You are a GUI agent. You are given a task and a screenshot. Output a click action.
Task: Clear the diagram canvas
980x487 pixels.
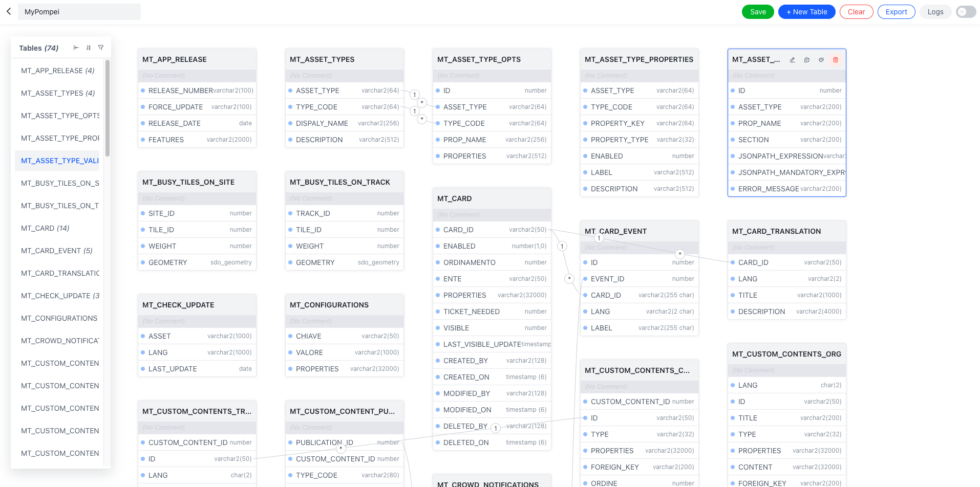click(856, 11)
